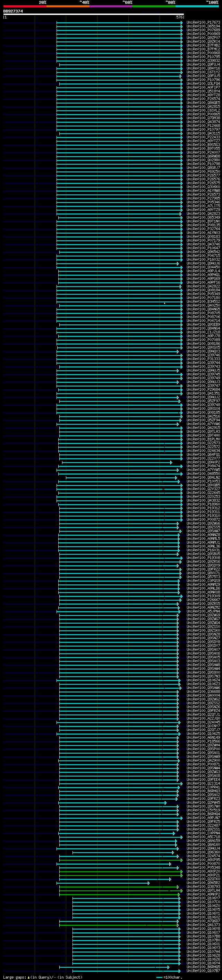Select hit label UniRef100_A5C718
This screenshot has width=222, height=980.
point(203,837)
